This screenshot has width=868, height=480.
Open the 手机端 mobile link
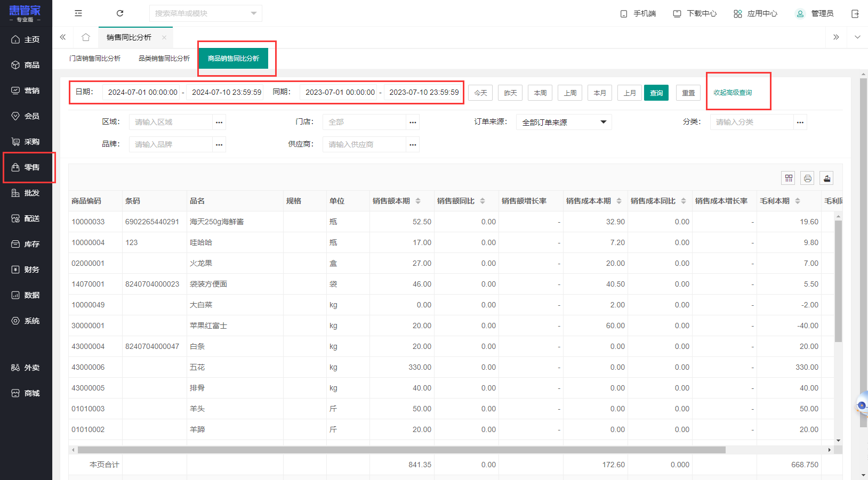point(638,13)
